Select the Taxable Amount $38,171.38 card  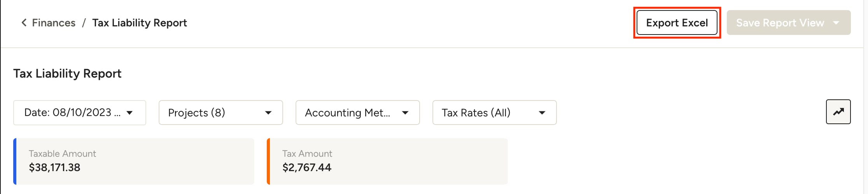coord(134,161)
